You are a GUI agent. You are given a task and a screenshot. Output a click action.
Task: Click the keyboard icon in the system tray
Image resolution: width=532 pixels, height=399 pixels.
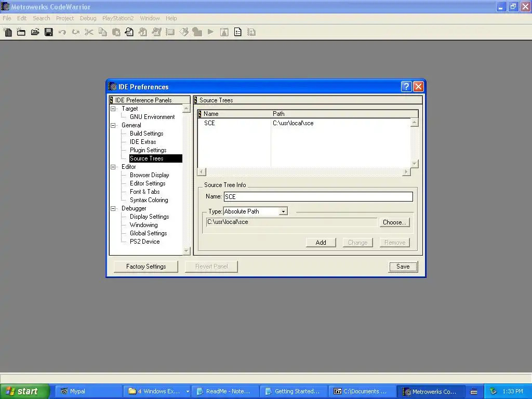click(x=474, y=392)
